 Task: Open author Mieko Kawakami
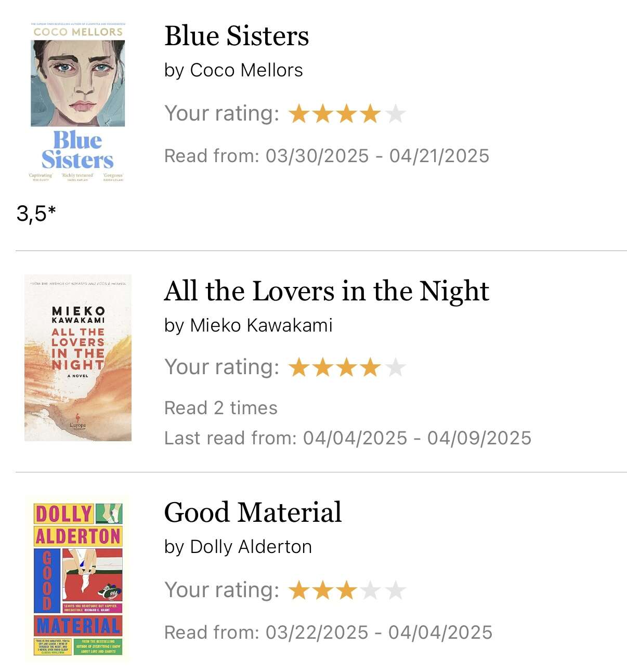click(261, 325)
